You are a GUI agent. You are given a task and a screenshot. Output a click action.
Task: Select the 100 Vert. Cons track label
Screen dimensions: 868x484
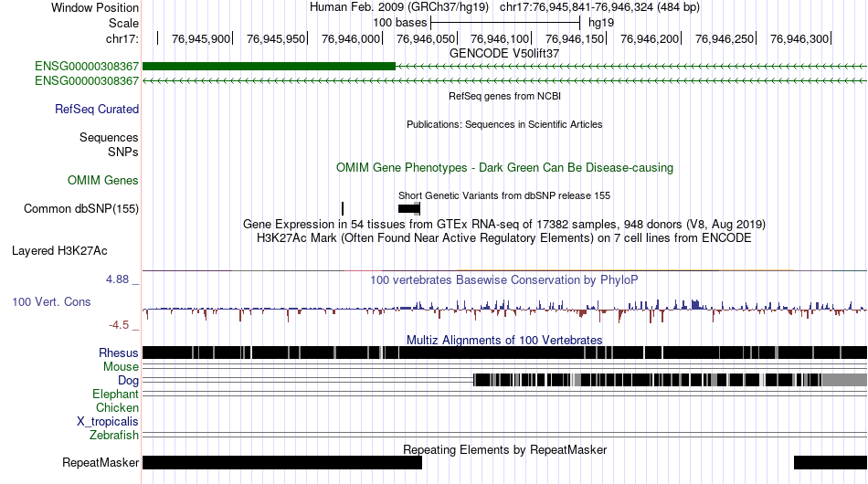pyautogui.click(x=51, y=302)
